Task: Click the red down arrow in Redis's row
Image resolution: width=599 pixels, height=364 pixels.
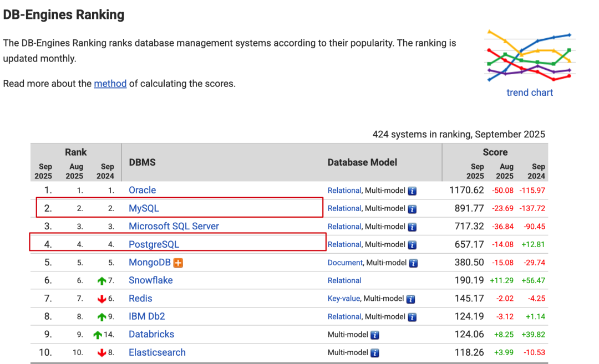Action: 101,299
